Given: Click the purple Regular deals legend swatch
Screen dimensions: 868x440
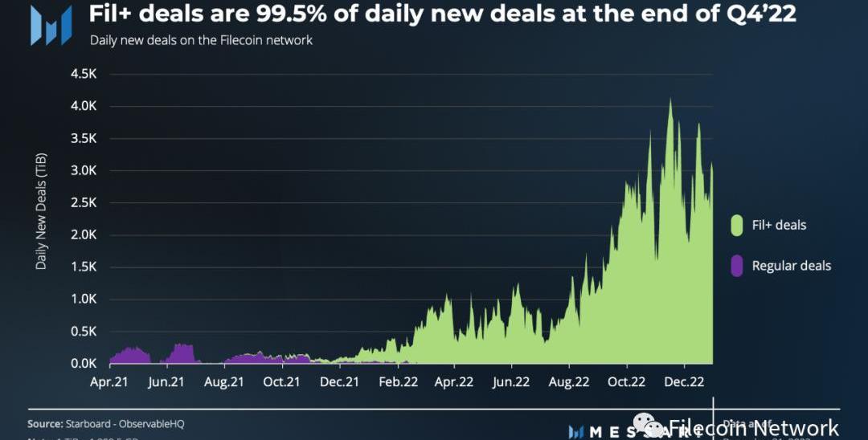Looking at the screenshot, I should 736,266.
